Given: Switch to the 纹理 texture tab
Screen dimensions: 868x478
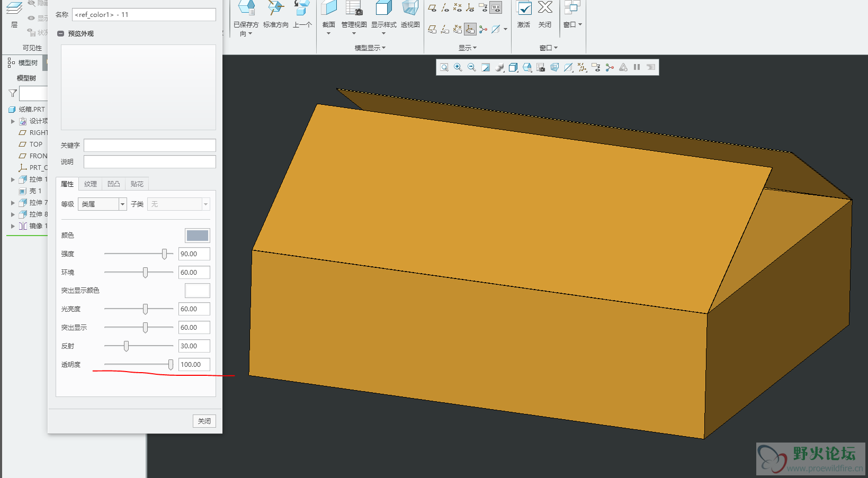Looking at the screenshot, I should tap(91, 184).
